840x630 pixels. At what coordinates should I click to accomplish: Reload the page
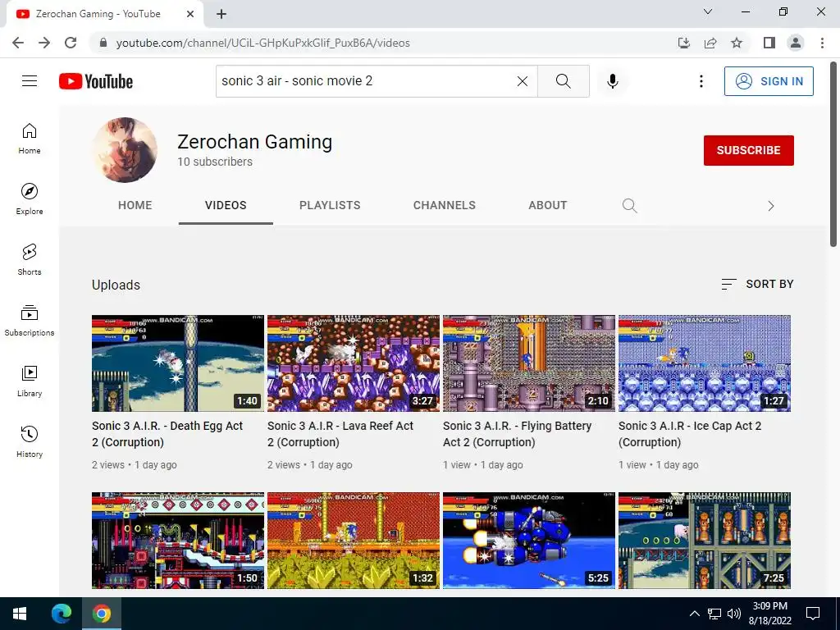coord(71,43)
